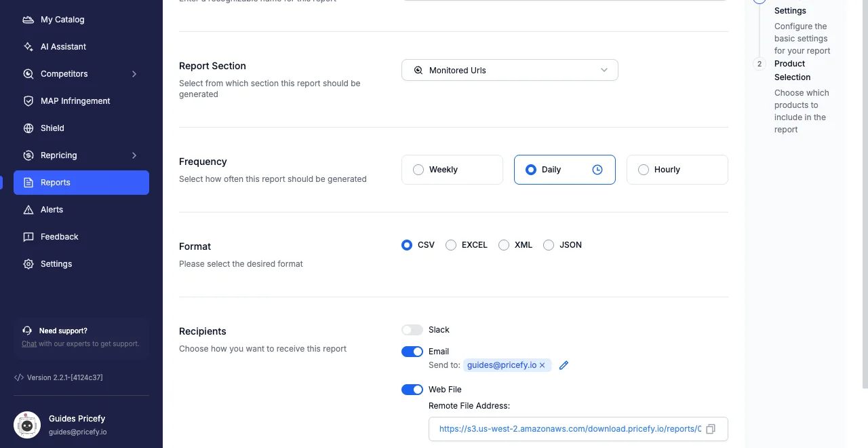Click the Competitors search icon in sidebar

point(28,74)
